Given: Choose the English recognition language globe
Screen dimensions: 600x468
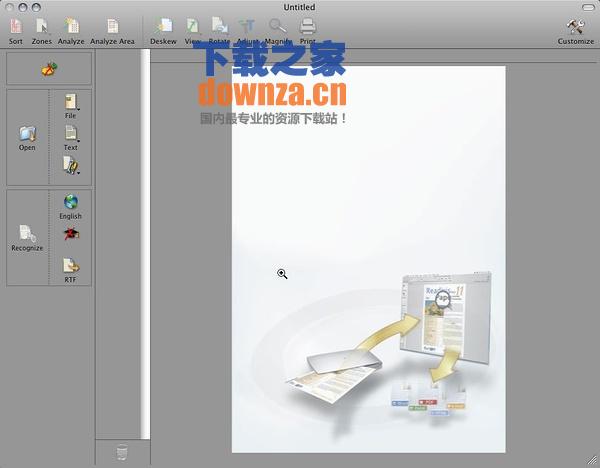Looking at the screenshot, I should pos(70,202).
